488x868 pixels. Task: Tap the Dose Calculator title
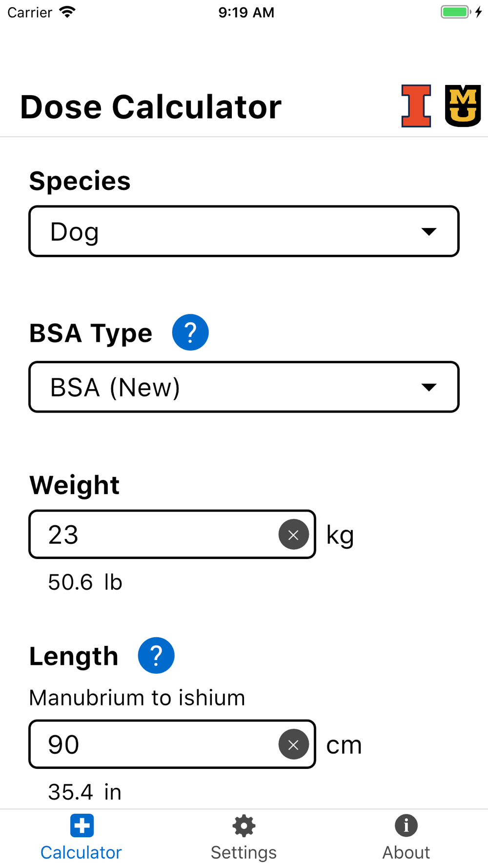pos(151,107)
